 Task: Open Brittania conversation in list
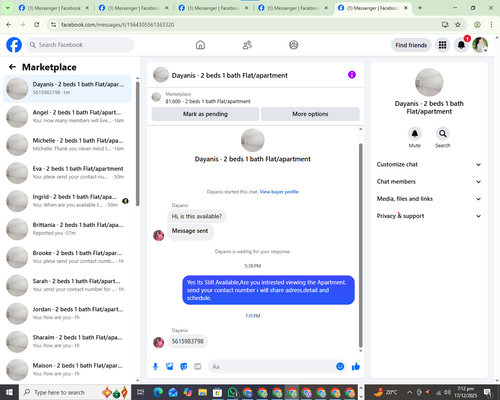68,229
